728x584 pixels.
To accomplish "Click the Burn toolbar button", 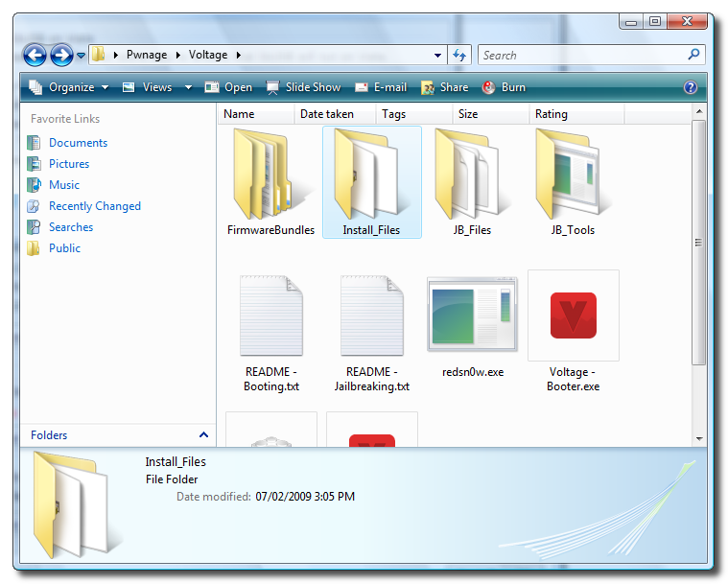I will click(x=505, y=87).
